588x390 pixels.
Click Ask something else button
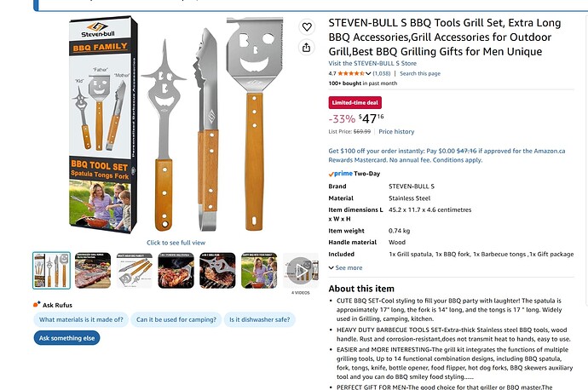pyautogui.click(x=66, y=338)
